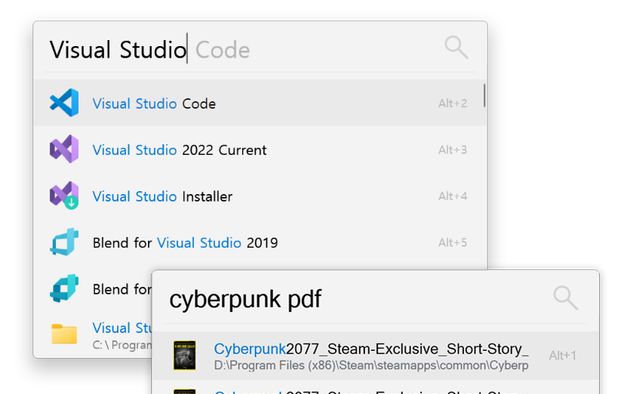Click the gray Code autocomplete suggestion
The image size is (618, 394).
click(x=223, y=50)
